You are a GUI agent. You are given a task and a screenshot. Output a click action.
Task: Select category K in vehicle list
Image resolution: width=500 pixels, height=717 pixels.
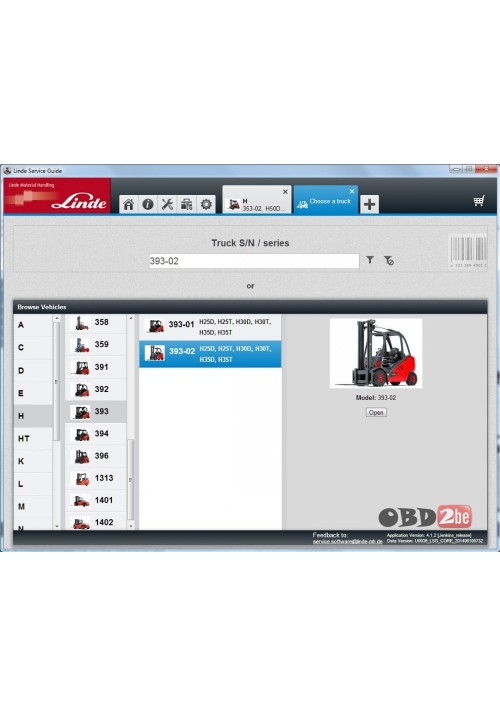33,461
